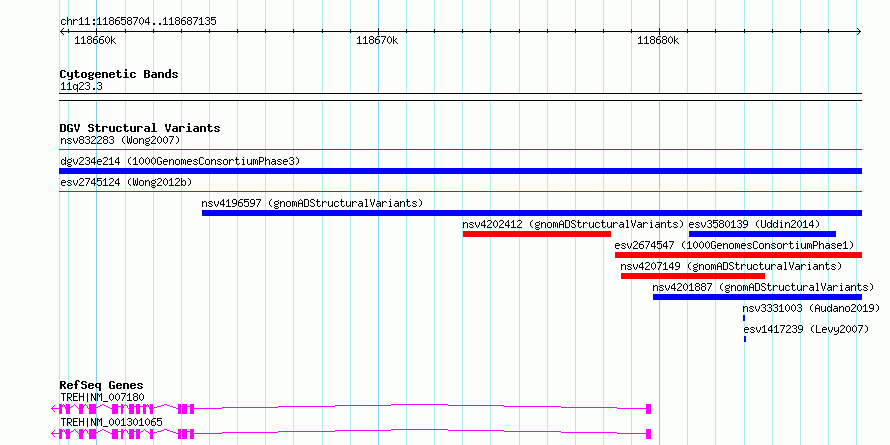Screen dimensions: 890x445
Task: Click the red nsv4202412 variant bar
Action: (x=537, y=234)
